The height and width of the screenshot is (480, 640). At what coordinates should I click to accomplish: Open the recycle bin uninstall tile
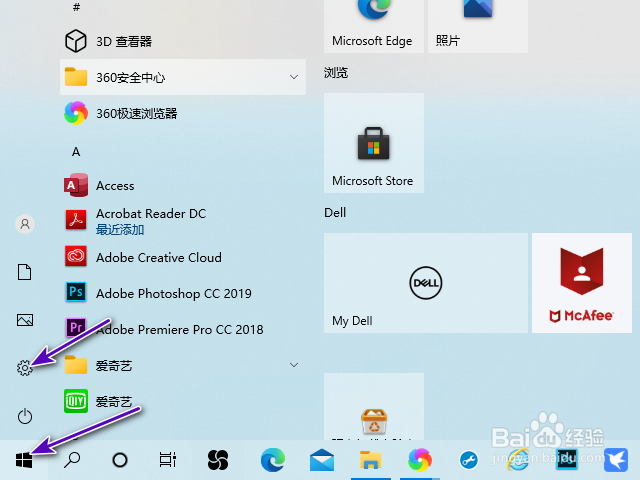(x=374, y=407)
